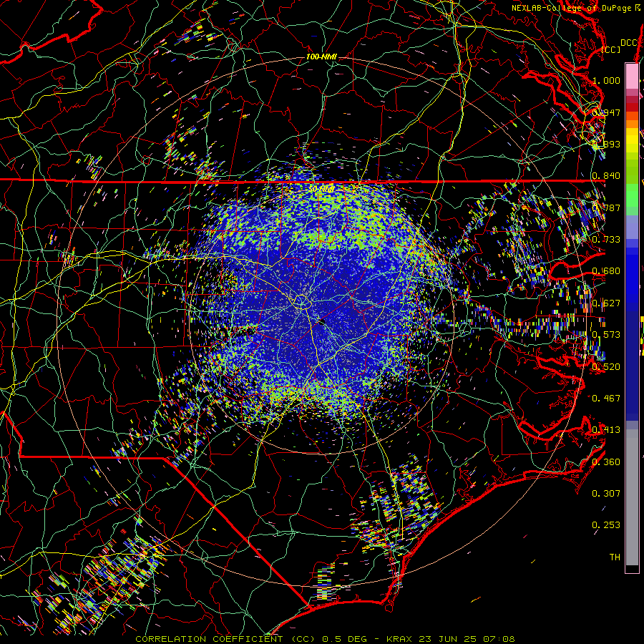Click the 0.520 legend value

coord(606,367)
